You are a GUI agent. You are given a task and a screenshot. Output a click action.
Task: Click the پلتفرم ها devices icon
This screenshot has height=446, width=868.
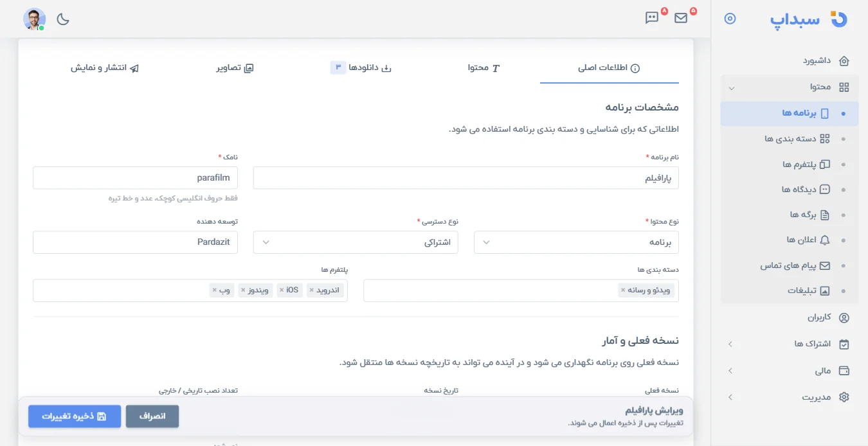click(x=825, y=165)
